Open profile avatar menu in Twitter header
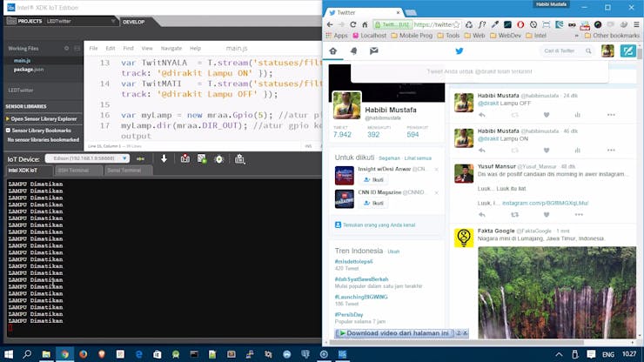 pyautogui.click(x=607, y=51)
